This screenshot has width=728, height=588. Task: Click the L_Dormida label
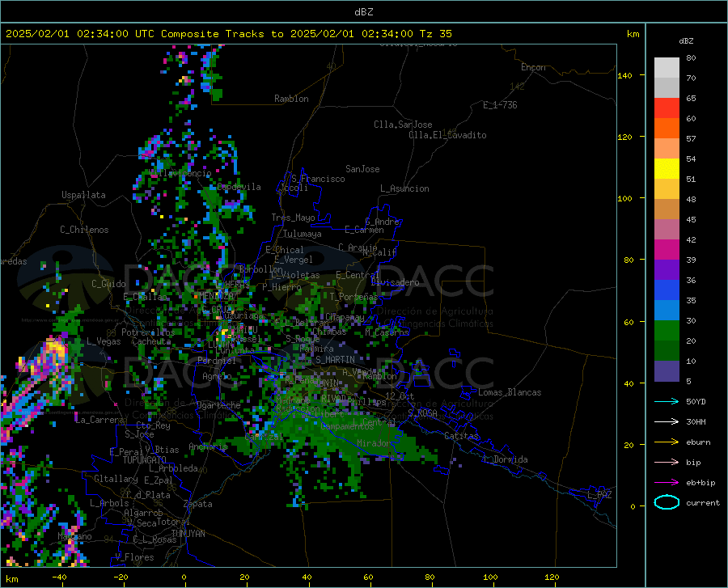pyautogui.click(x=506, y=459)
